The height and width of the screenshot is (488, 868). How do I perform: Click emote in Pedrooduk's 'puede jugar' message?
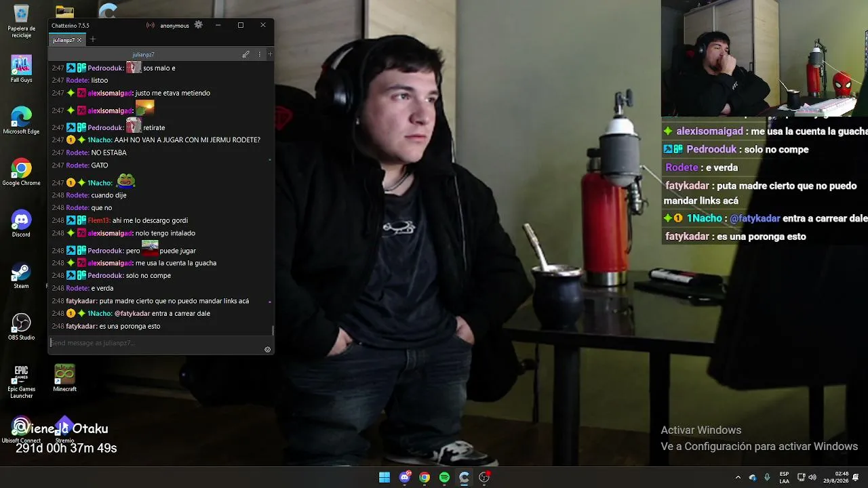coord(150,248)
